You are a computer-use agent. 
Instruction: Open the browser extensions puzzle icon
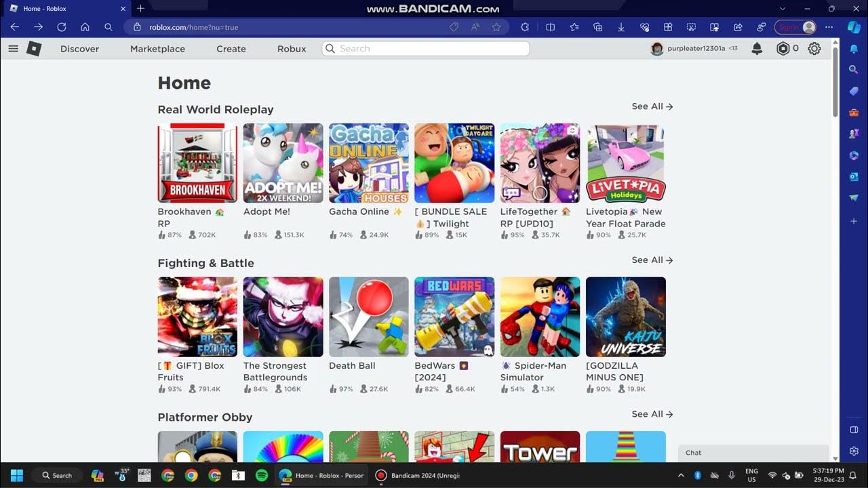pos(524,27)
